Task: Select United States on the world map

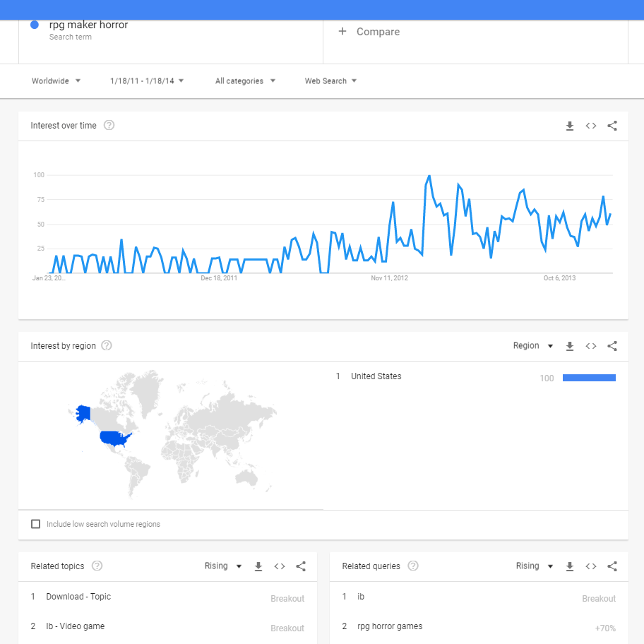Action: 114,439
